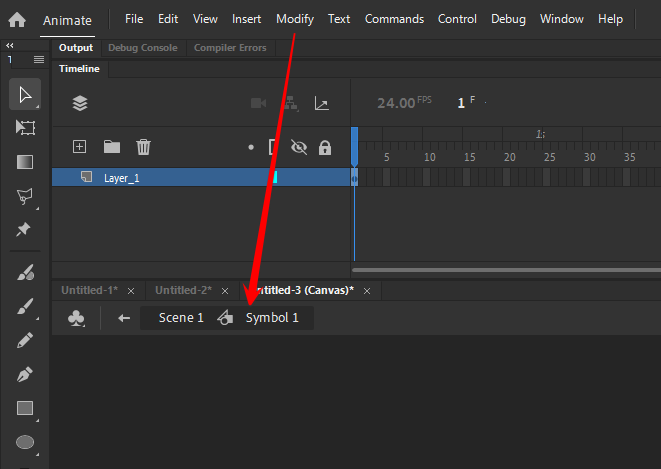Select the Pencil tool
This screenshot has height=469, width=661.
coord(25,340)
